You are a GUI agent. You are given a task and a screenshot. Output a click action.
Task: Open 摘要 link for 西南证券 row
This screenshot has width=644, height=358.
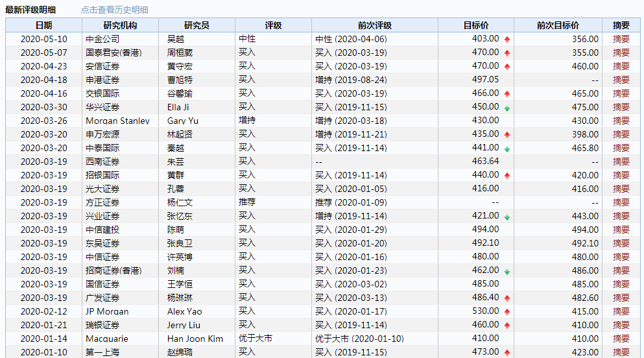tap(621, 161)
